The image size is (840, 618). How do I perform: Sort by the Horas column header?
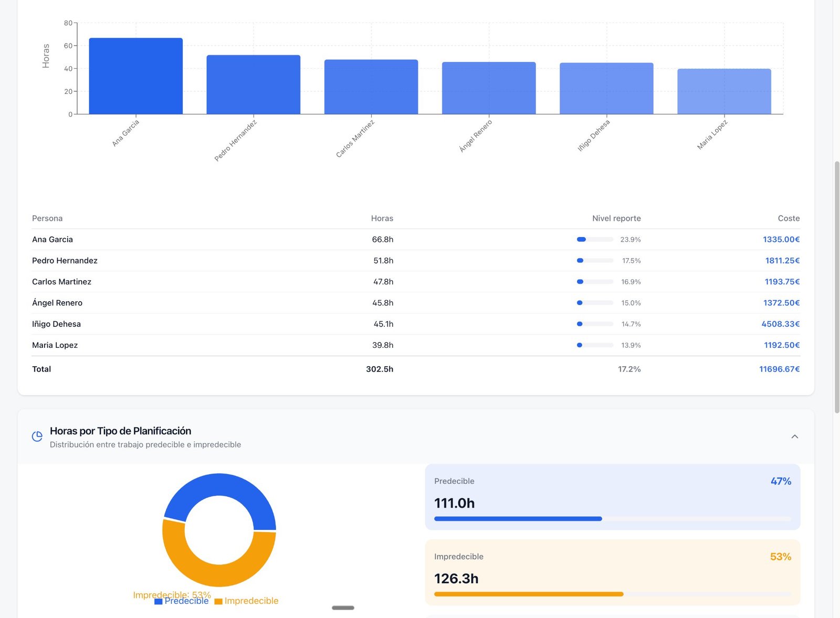coord(382,218)
